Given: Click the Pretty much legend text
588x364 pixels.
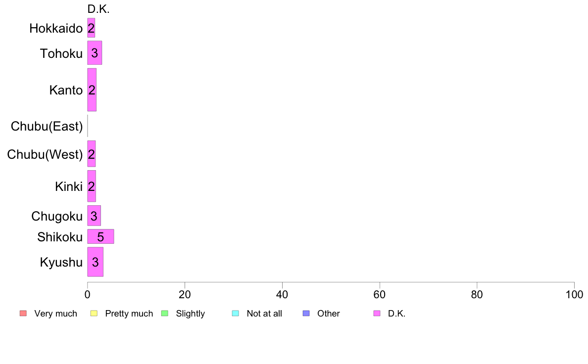Looking at the screenshot, I should [129, 314].
